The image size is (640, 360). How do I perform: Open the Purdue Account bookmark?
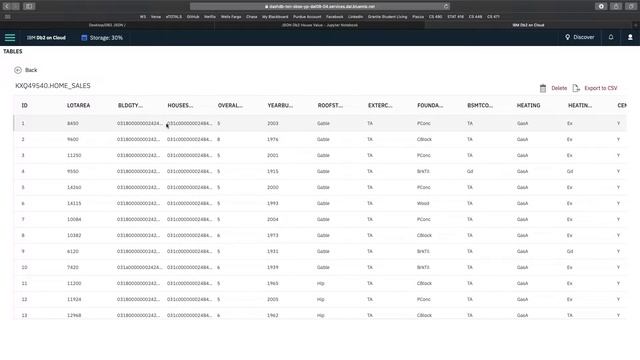click(307, 17)
